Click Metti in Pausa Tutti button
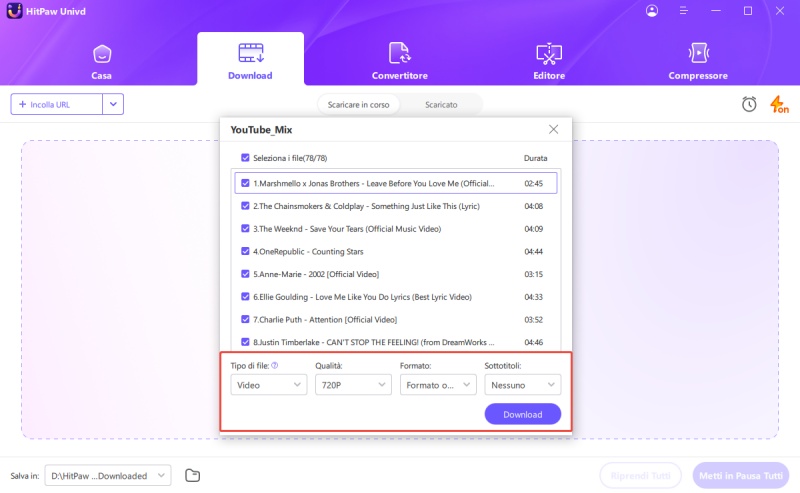 (x=740, y=476)
